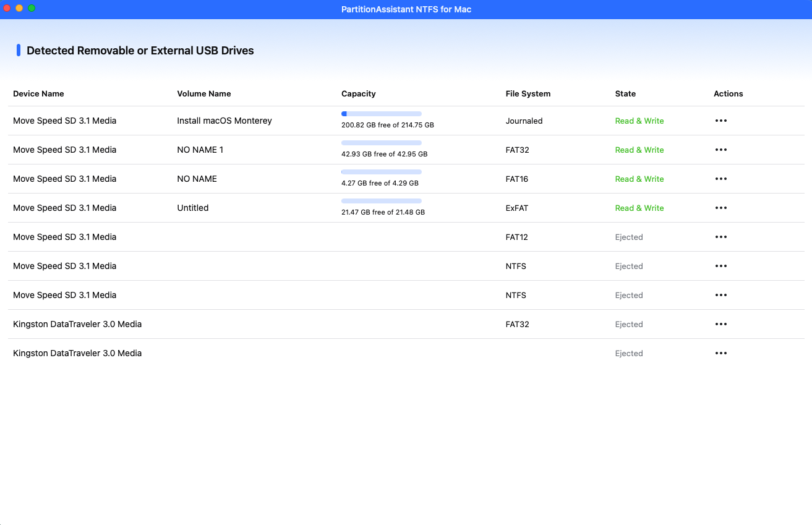Select "42.93 GB free of 42.95 GB" text

pyautogui.click(x=385, y=154)
